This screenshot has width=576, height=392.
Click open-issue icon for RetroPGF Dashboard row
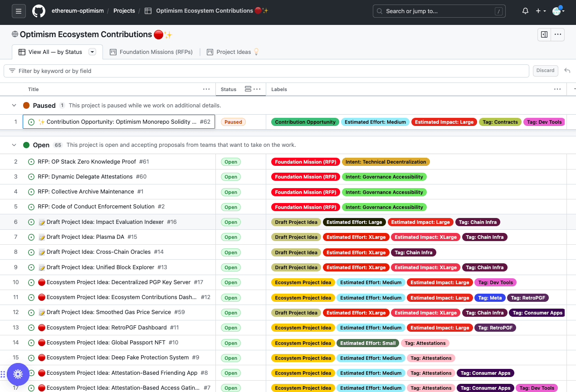[31, 328]
